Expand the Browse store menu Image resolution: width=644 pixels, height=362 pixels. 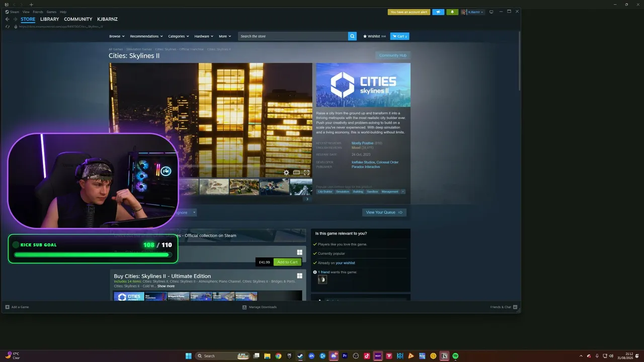116,36
